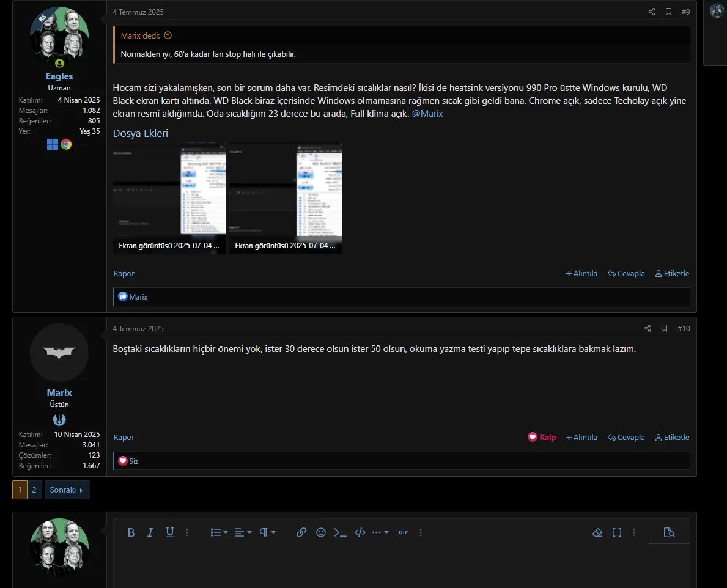View Marix like on post #9

(138, 296)
